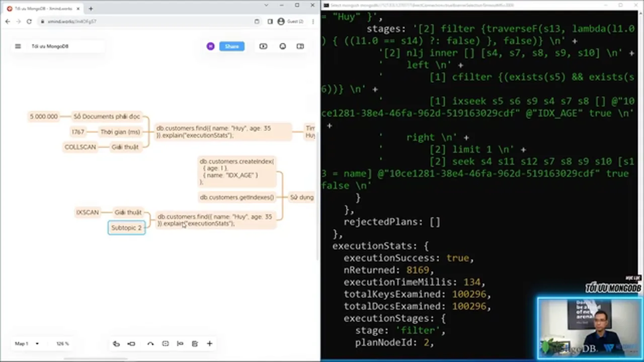The height and width of the screenshot is (362, 644).
Task: Select the db.customers.createIndex topic
Action: (x=237, y=171)
